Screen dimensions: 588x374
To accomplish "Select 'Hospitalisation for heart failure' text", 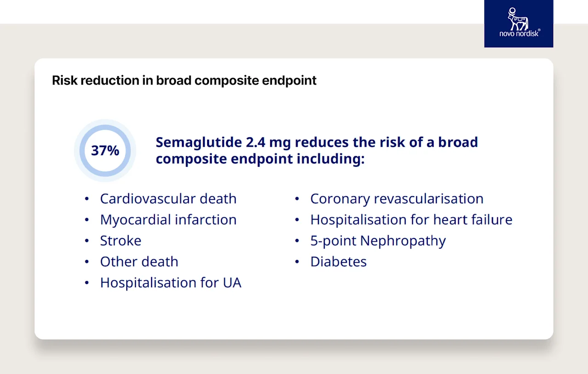I will tap(411, 220).
